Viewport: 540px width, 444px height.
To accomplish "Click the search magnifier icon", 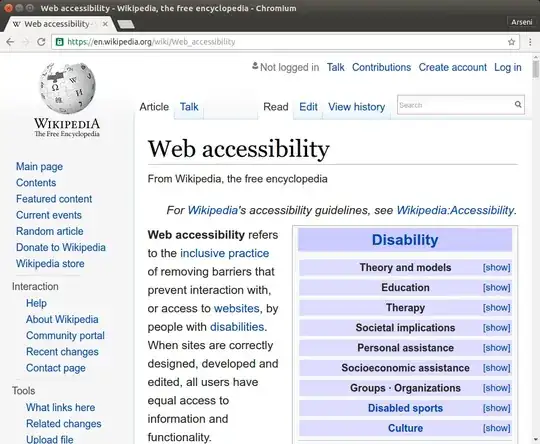I will (x=518, y=104).
